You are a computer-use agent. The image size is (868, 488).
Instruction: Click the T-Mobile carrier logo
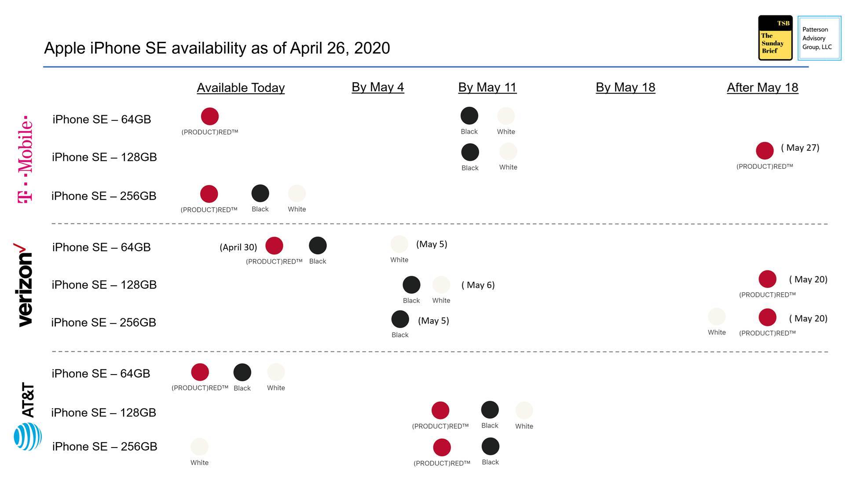(25, 159)
